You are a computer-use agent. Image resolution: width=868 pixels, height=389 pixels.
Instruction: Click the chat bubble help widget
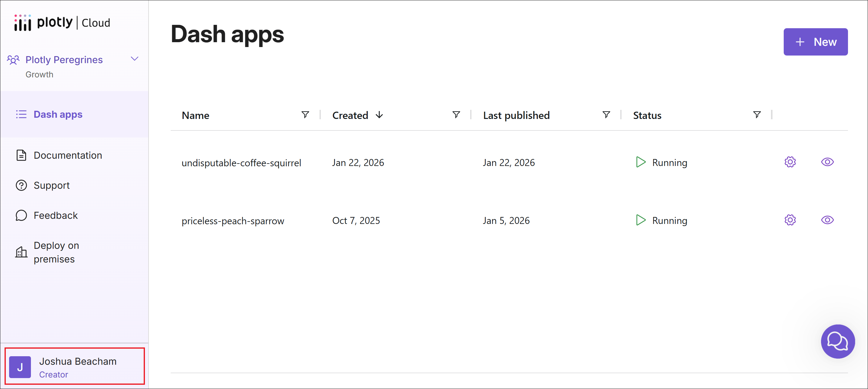(837, 341)
